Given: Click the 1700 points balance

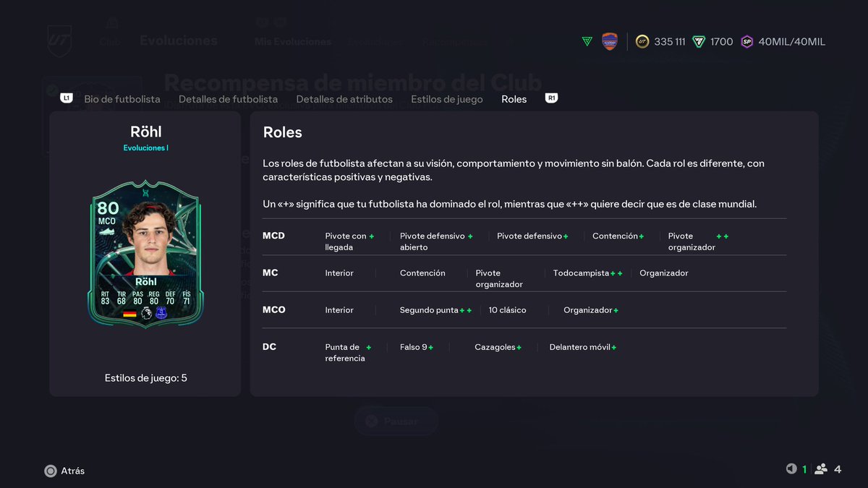Looking at the screenshot, I should click(x=722, y=42).
